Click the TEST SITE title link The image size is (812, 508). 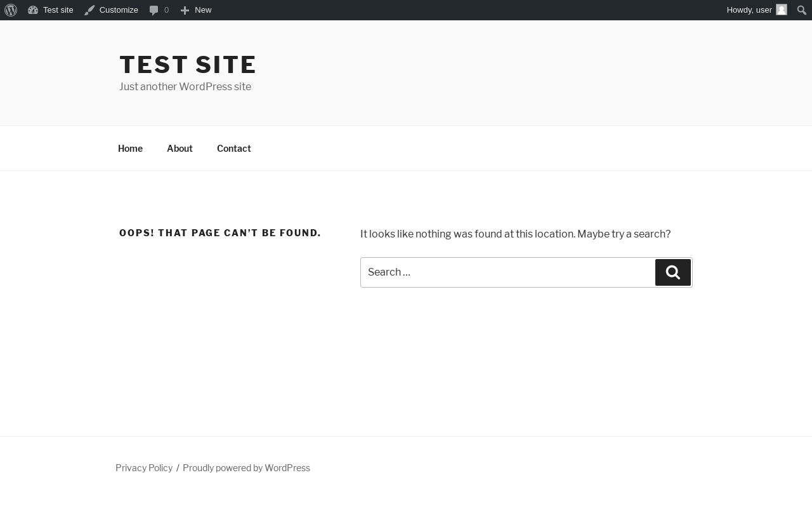point(188,65)
